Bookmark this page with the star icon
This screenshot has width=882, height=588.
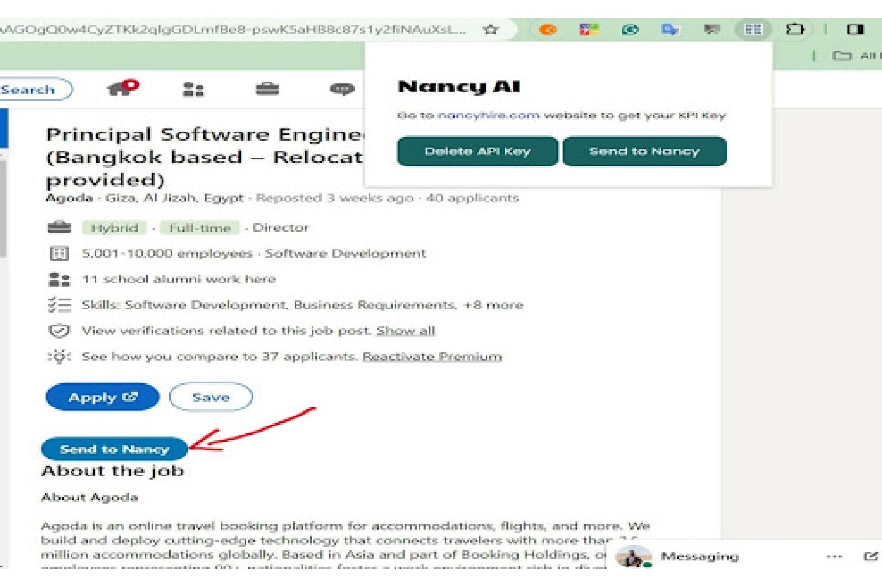click(x=490, y=29)
